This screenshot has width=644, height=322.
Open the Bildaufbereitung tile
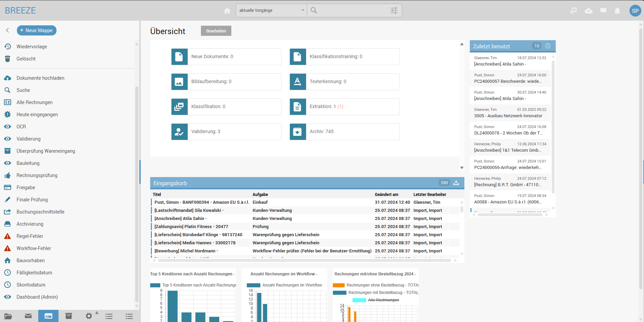(x=226, y=81)
